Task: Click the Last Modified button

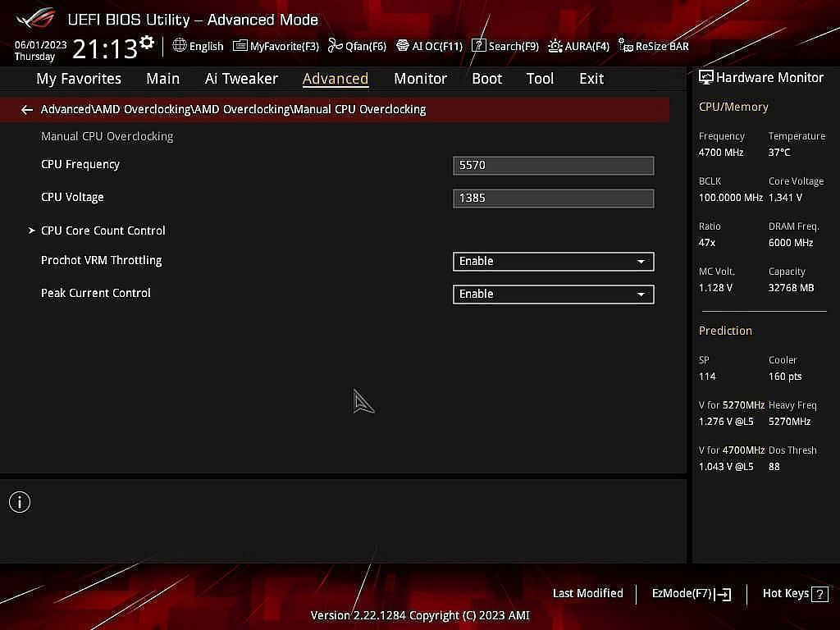Action: pyautogui.click(x=587, y=593)
